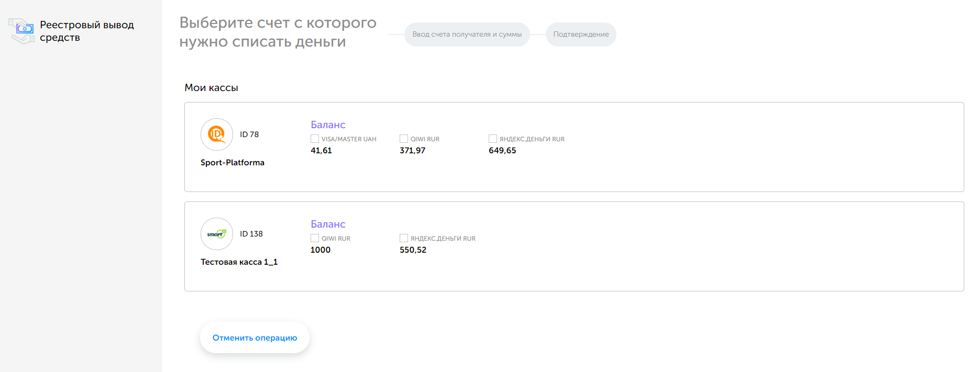This screenshot has width=980, height=372.
Task: Click the smart logo of Тестовая касса 1_1
Action: [216, 234]
